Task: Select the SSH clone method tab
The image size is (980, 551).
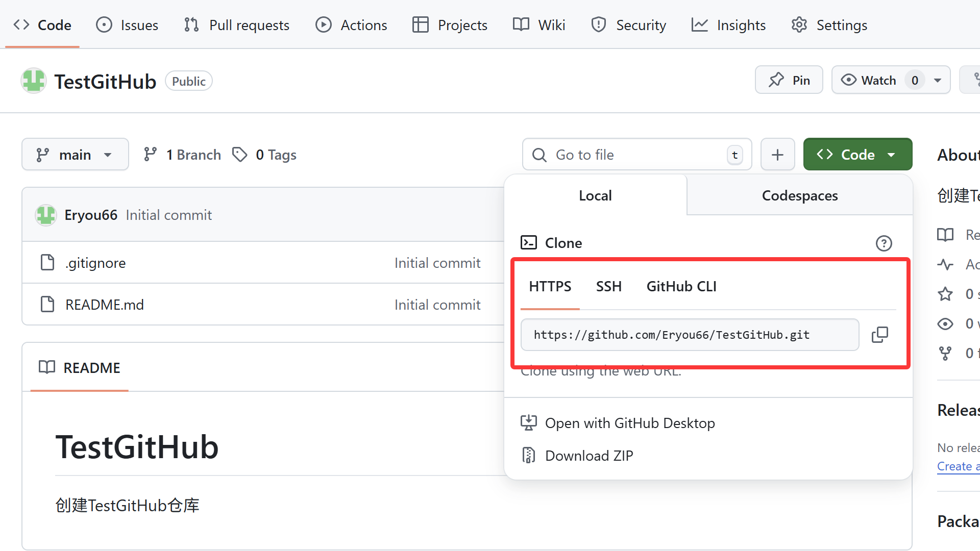Action: (x=608, y=286)
